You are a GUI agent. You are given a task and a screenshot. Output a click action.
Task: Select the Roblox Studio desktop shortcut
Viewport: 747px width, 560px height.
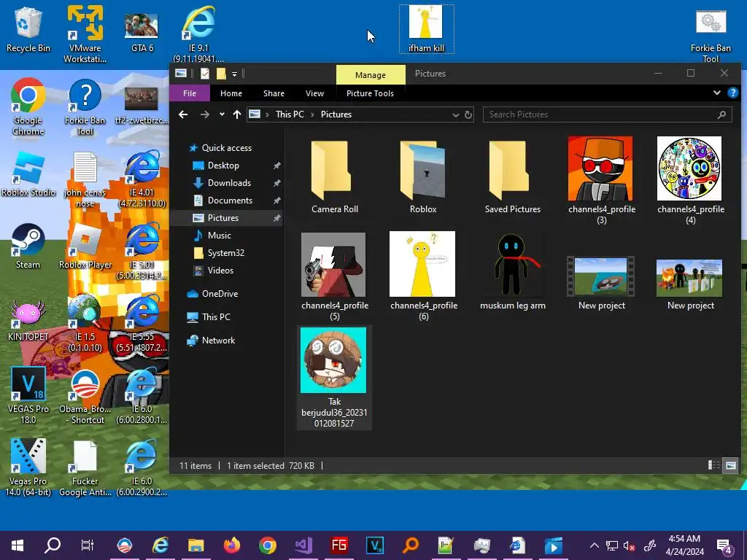28,174
